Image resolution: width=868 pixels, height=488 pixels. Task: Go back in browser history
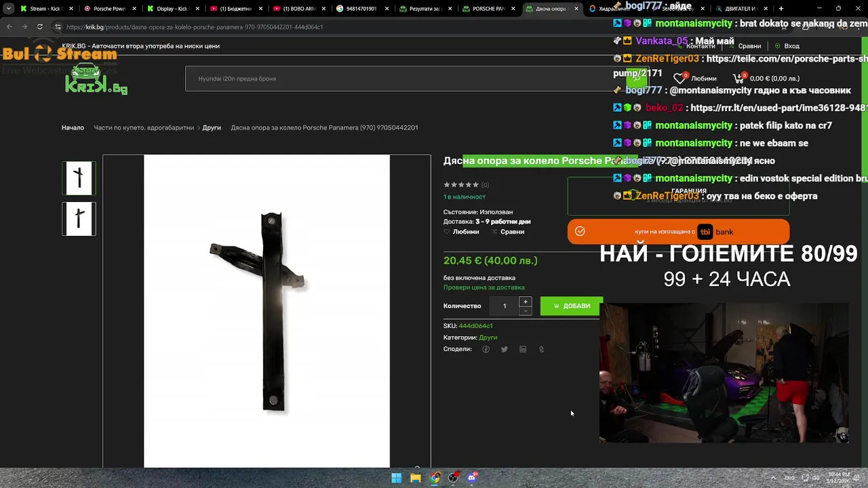pyautogui.click(x=9, y=27)
